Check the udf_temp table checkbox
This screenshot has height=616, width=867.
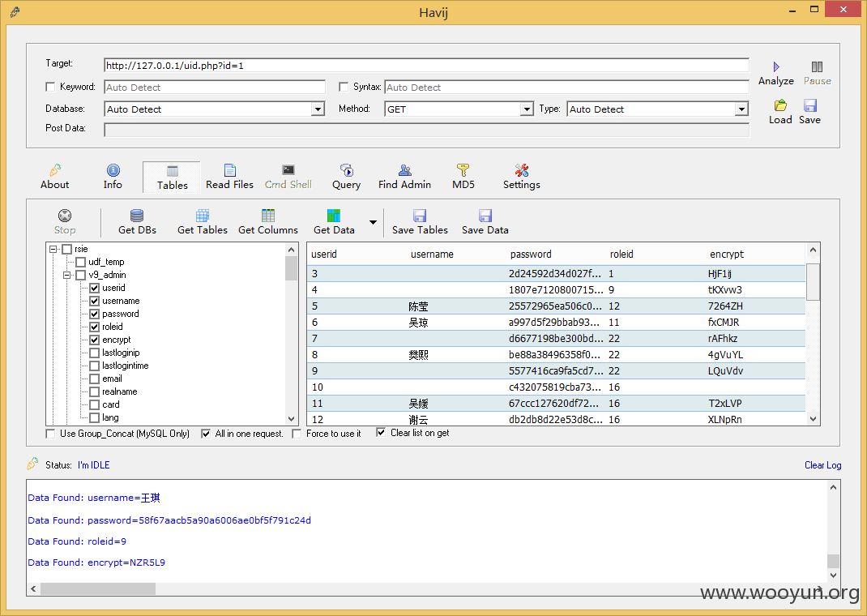tap(81, 262)
